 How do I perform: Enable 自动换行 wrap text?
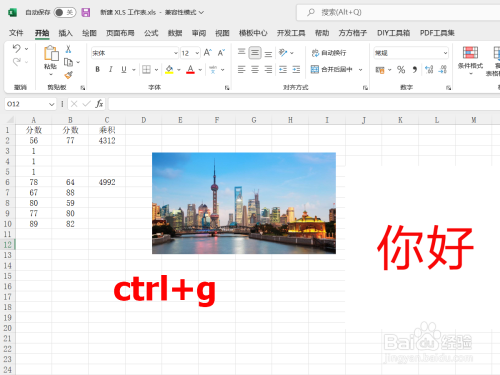click(x=329, y=53)
